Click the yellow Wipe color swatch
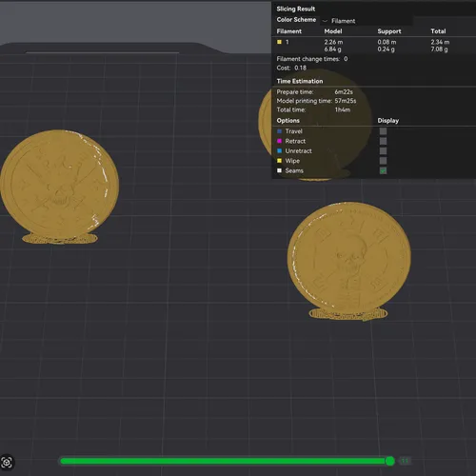This screenshot has height=476, width=476. click(279, 161)
